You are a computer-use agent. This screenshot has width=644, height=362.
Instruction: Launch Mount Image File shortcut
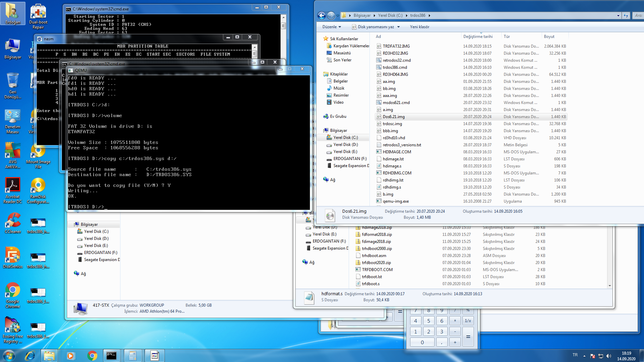(x=38, y=156)
